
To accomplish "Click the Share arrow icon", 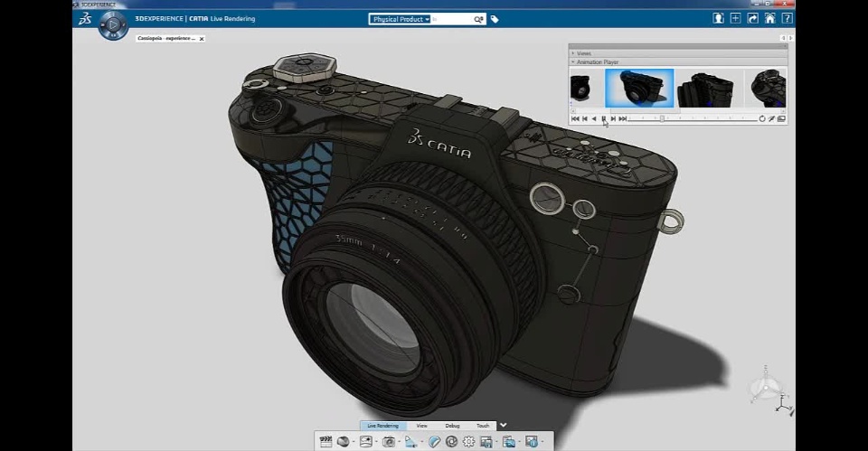I will coord(752,18).
